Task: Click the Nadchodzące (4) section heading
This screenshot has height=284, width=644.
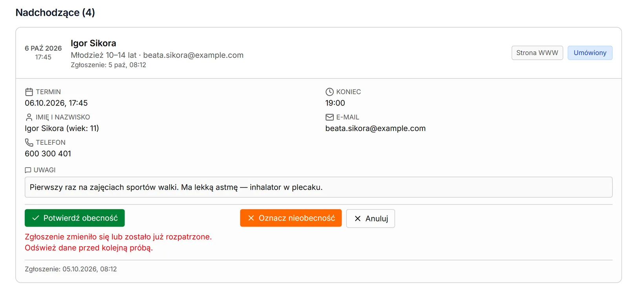Action: click(55, 13)
